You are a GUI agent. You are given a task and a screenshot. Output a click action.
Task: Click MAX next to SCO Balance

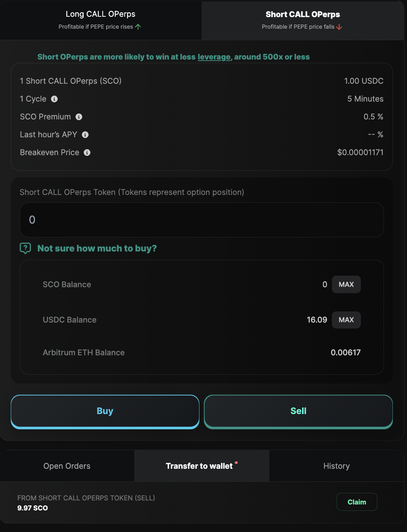(346, 284)
